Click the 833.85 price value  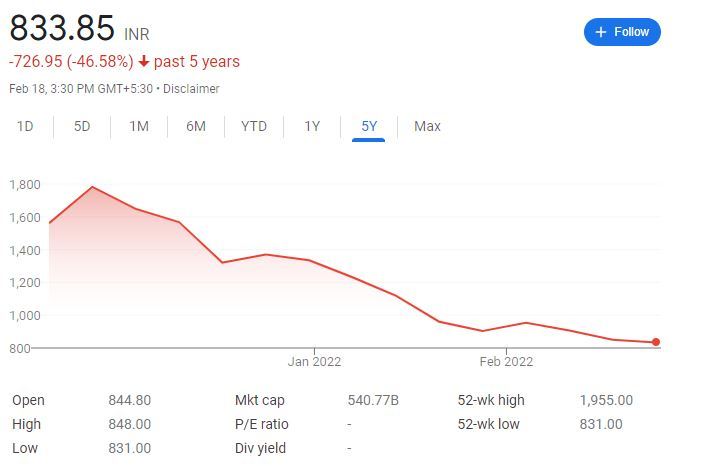(x=62, y=28)
